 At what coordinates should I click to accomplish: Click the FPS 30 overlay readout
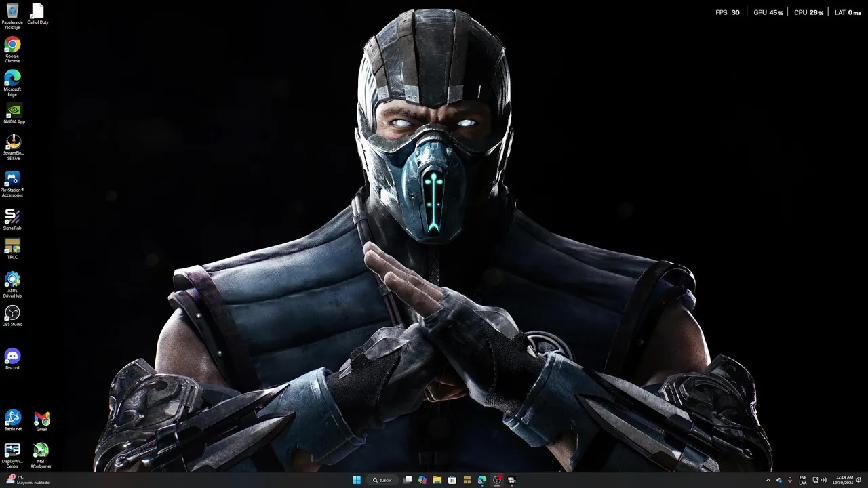tap(728, 12)
